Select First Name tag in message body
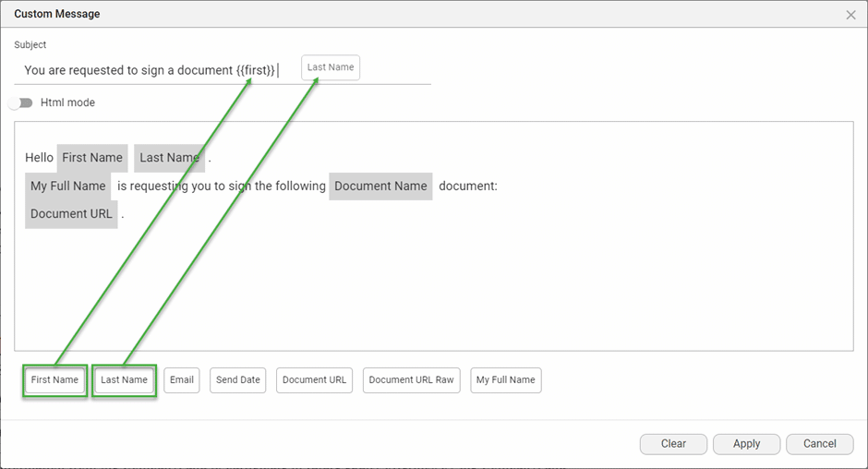Viewport: 868px width, 469px height. pyautogui.click(x=92, y=158)
